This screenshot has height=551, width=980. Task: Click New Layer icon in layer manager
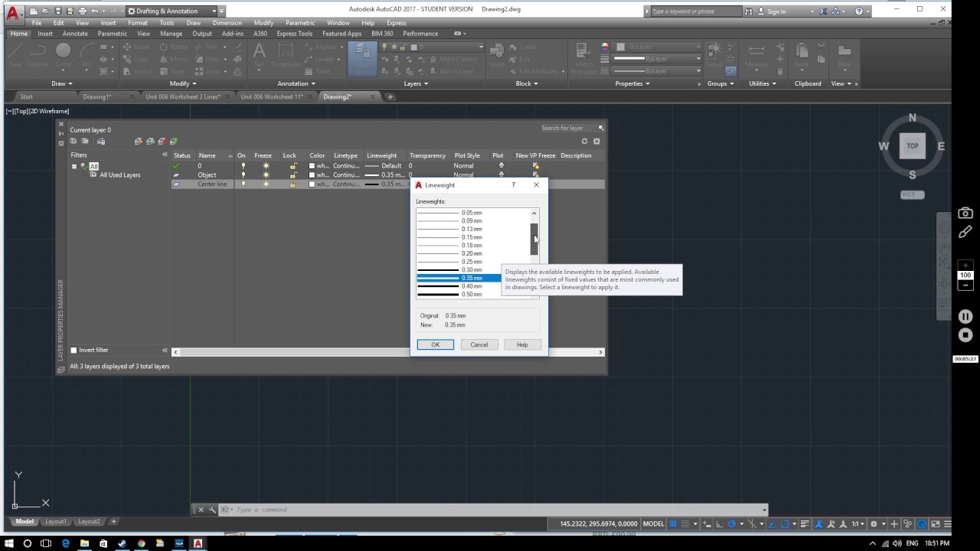tap(138, 142)
